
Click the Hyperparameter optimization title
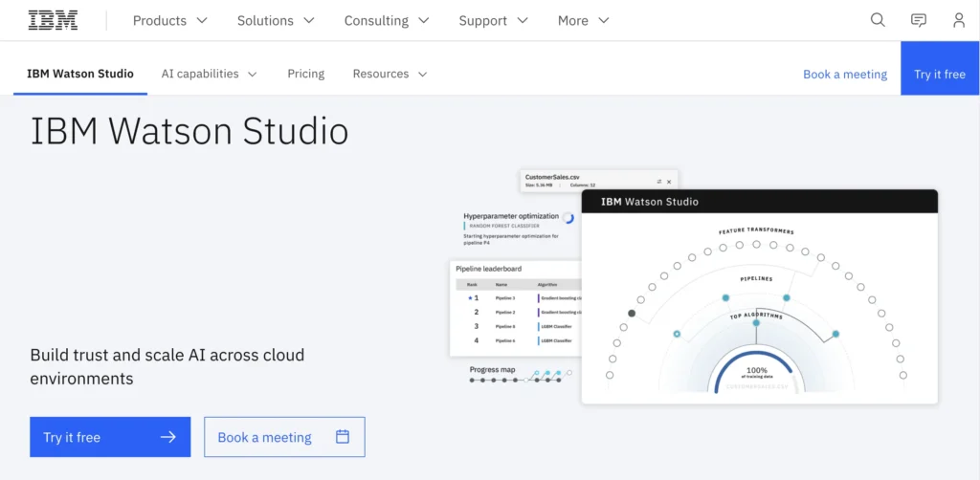tap(511, 216)
